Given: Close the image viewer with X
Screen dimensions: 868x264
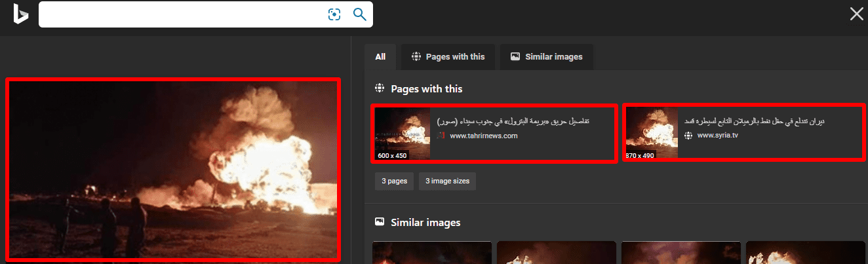Looking at the screenshot, I should point(856,14).
